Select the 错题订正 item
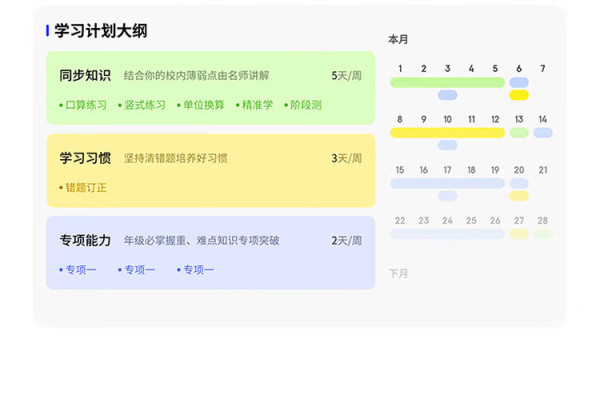The height and width of the screenshot is (398, 600). pos(83,188)
